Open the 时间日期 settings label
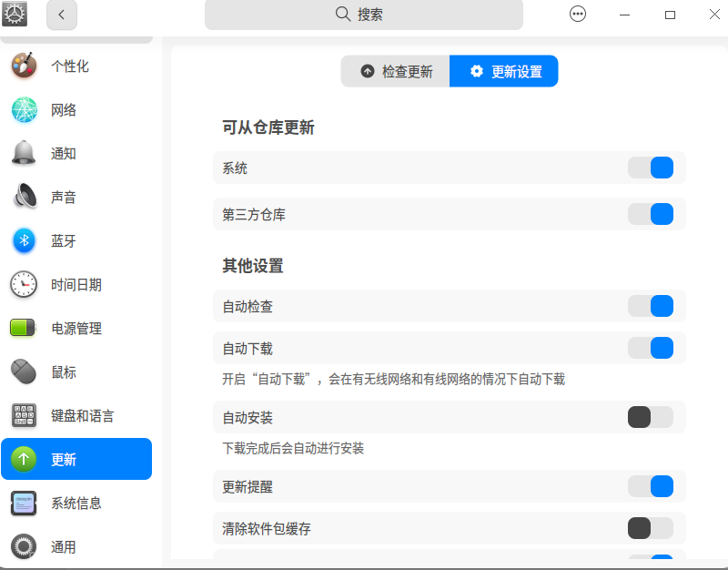This screenshot has height=570, width=728. (x=76, y=285)
